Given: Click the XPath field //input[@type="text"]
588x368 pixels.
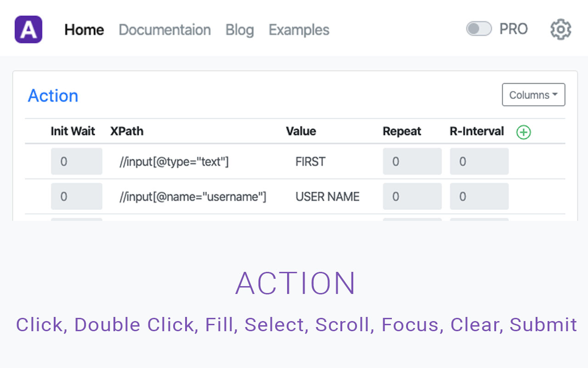Looking at the screenshot, I should [x=174, y=161].
